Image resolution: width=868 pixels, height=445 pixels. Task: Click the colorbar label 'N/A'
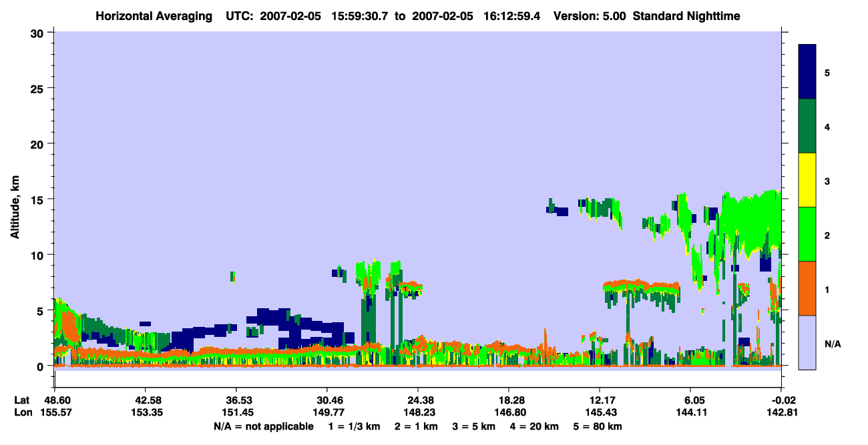click(832, 344)
